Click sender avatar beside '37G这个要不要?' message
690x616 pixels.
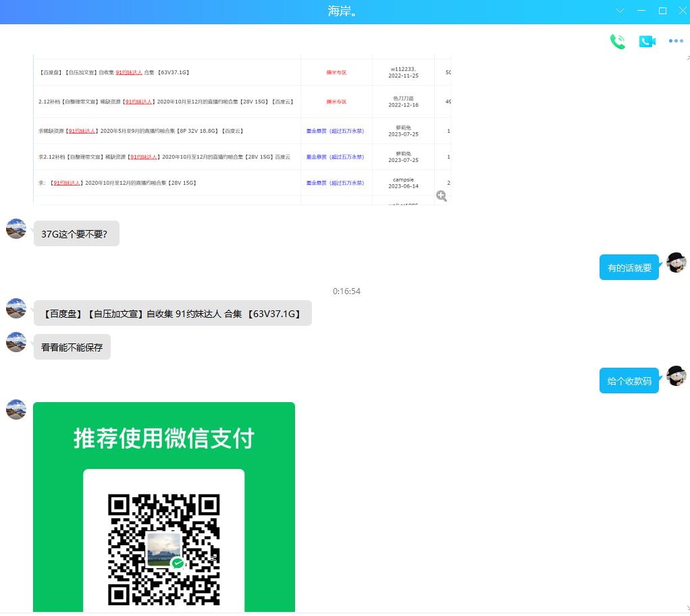click(16, 229)
